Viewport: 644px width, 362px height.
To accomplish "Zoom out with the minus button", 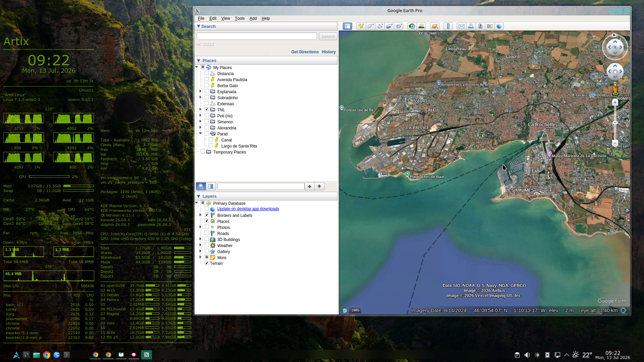I will click(615, 143).
